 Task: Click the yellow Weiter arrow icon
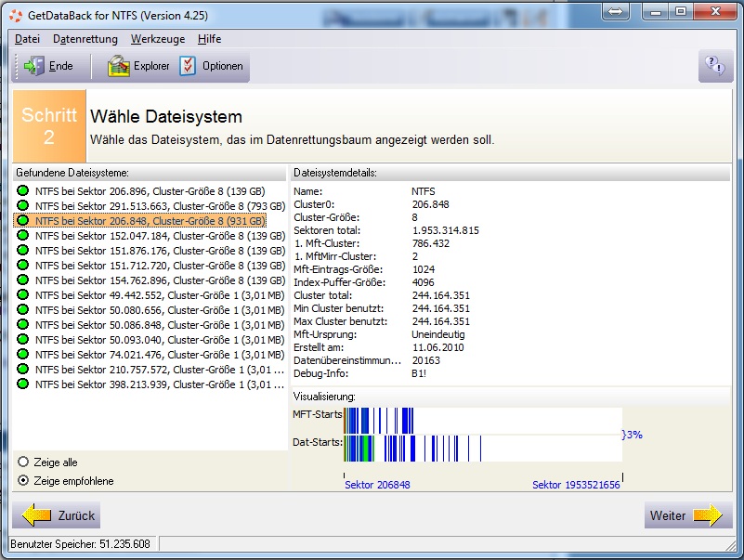pos(708,515)
